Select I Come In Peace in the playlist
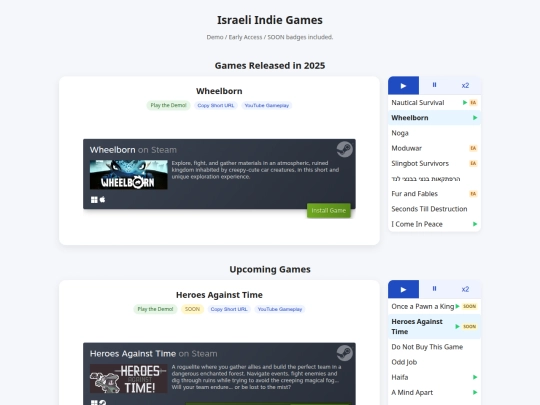The image size is (540, 405). coord(434,224)
